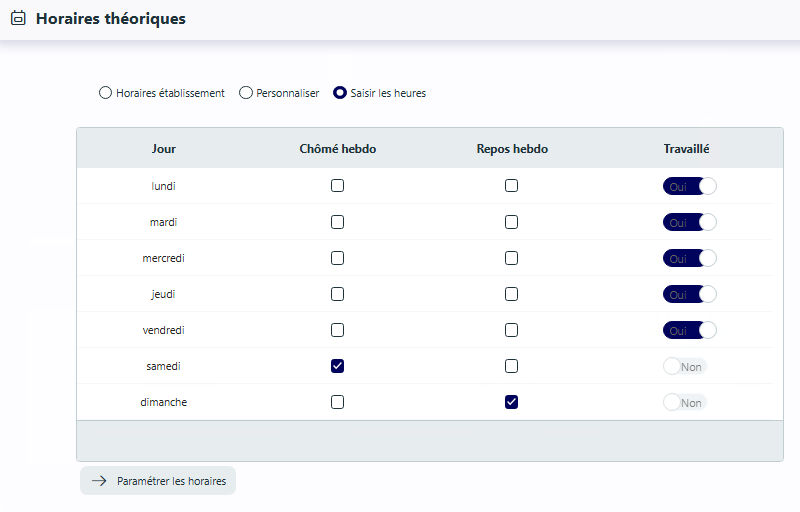
Task: Enable the Travaillé toggle for samedi
Action: pos(685,366)
